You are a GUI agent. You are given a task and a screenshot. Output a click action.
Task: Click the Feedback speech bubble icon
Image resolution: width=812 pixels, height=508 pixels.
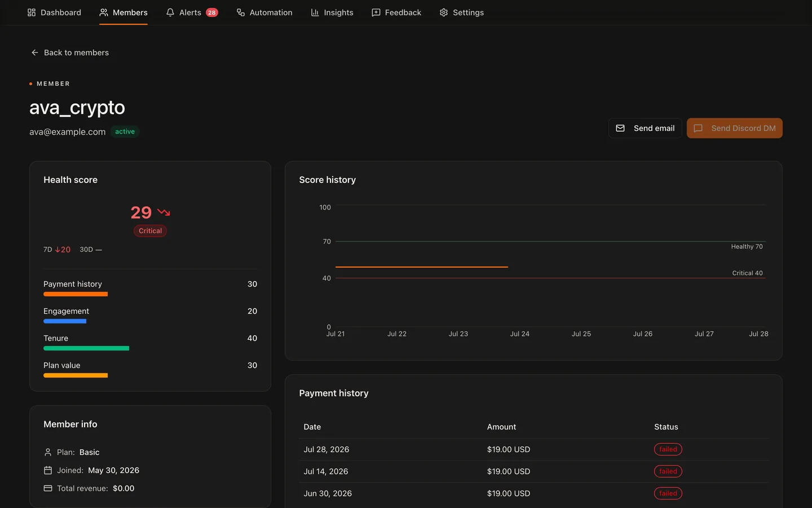tap(376, 12)
